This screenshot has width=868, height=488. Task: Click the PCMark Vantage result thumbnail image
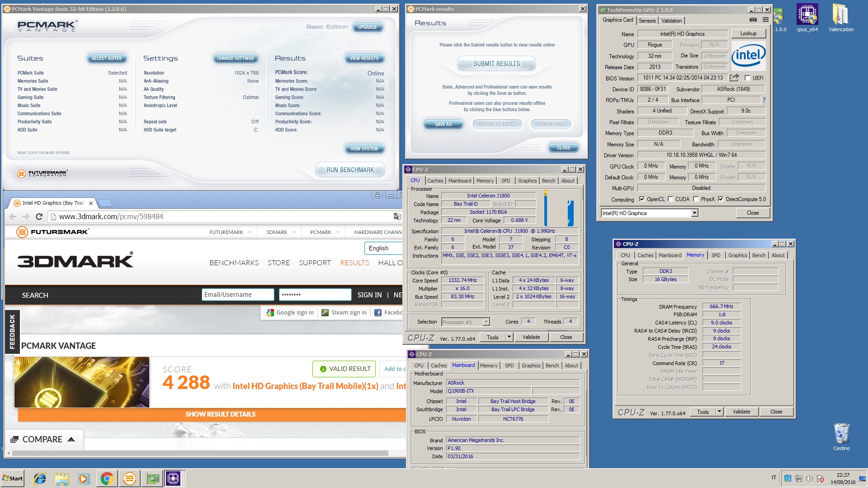pyautogui.click(x=82, y=382)
